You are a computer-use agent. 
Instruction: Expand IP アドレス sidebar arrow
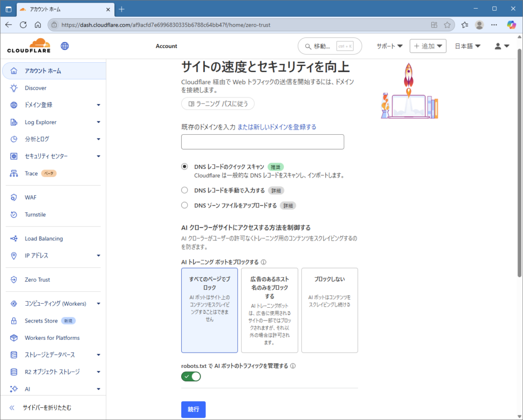99,256
